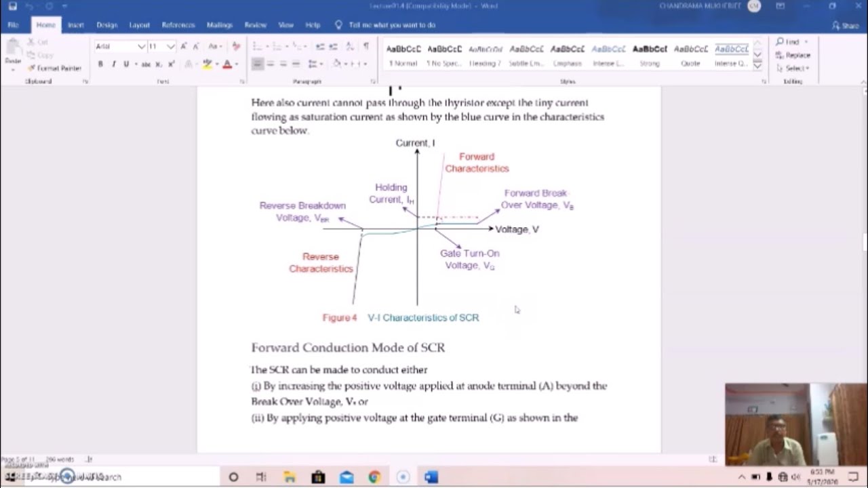
Task: Open Chrome from the taskbar
Action: [x=374, y=477]
